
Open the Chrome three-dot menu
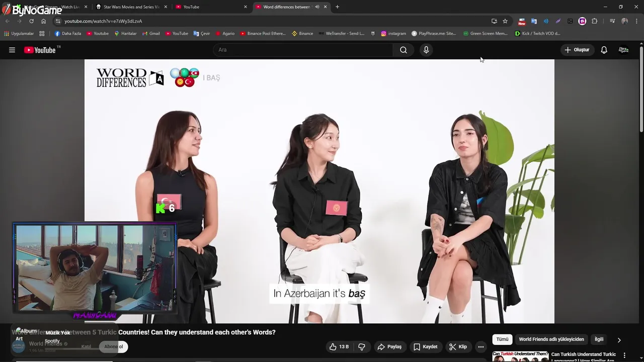point(636,21)
